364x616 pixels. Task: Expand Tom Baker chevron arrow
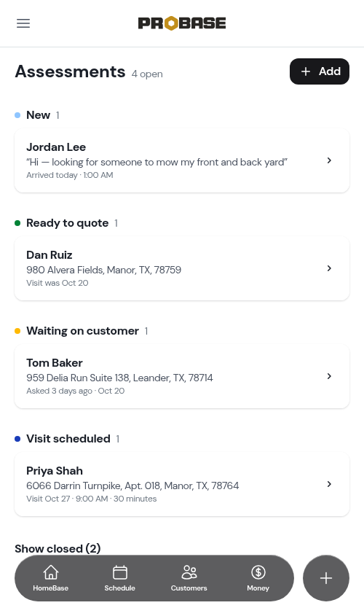pyautogui.click(x=329, y=376)
